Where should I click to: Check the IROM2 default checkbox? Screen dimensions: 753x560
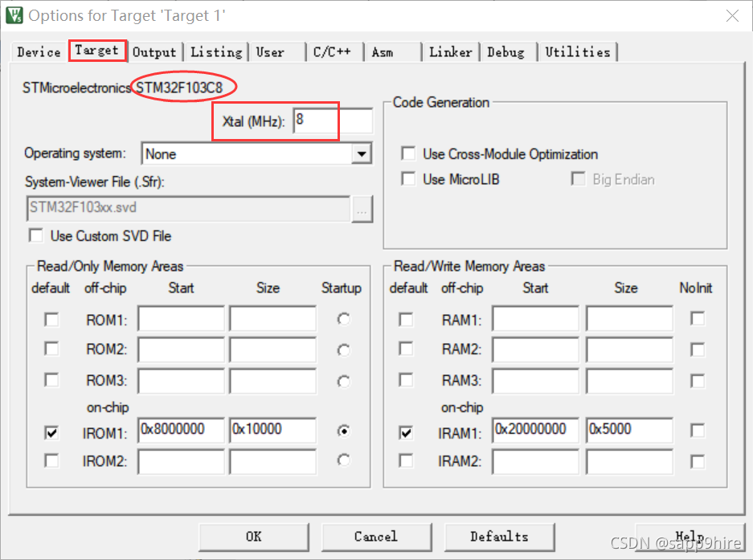coord(51,460)
